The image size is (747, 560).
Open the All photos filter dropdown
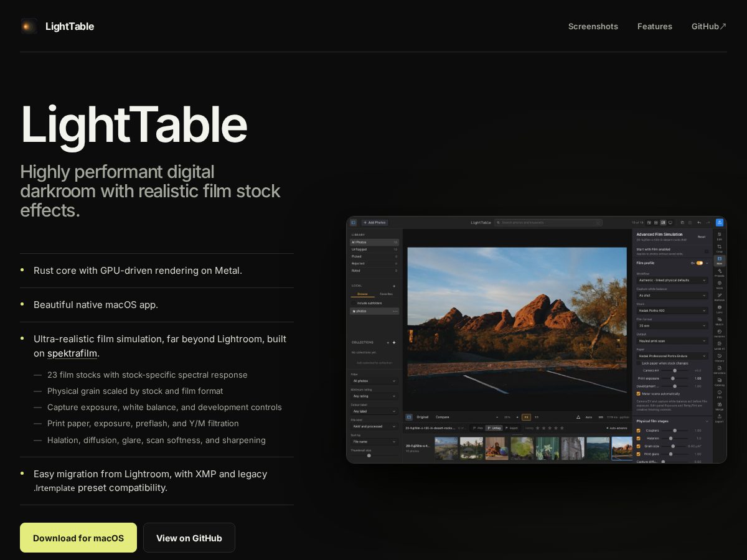point(374,381)
